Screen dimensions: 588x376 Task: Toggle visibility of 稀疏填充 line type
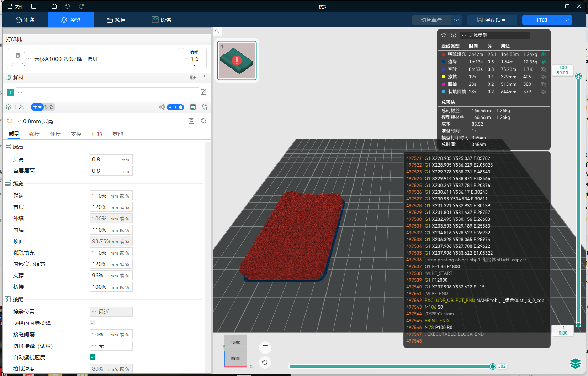click(x=543, y=54)
